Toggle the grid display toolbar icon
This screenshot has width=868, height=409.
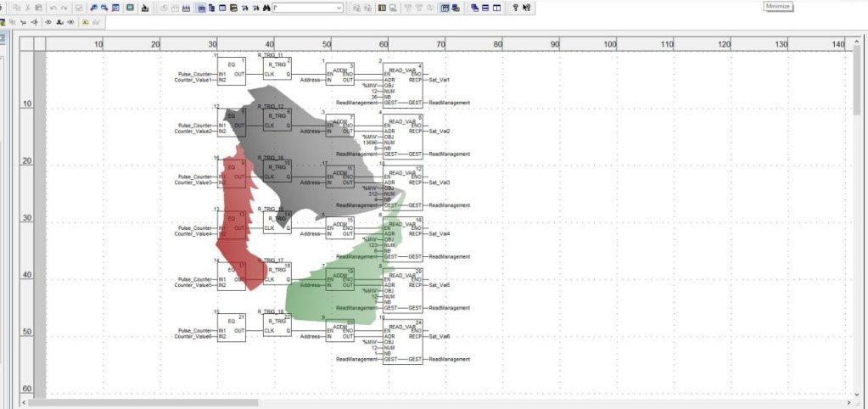445,8
